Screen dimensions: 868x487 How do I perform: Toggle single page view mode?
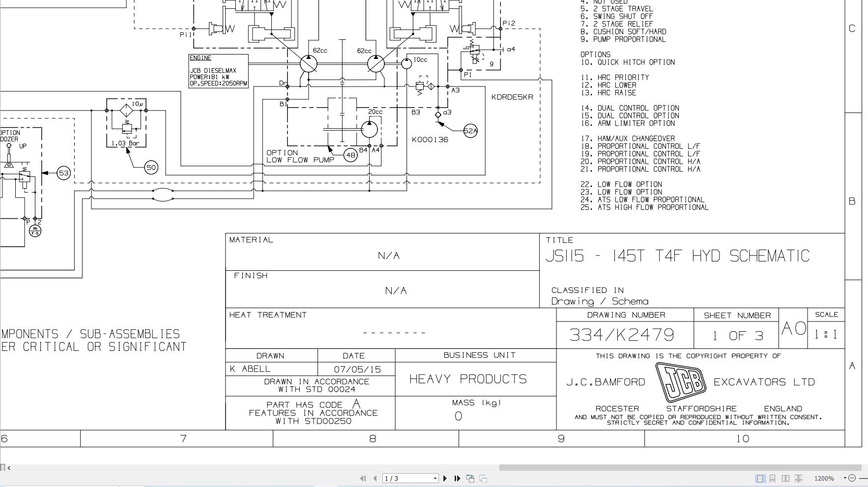(760, 478)
